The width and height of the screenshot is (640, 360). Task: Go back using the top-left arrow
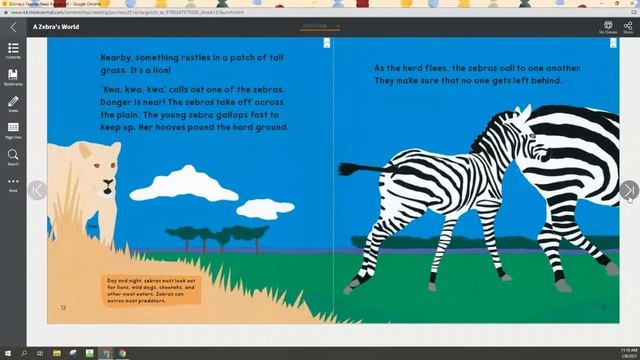pyautogui.click(x=13, y=27)
